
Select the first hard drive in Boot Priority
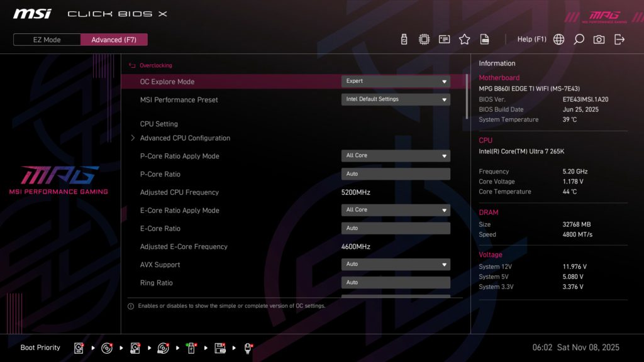click(x=77, y=347)
